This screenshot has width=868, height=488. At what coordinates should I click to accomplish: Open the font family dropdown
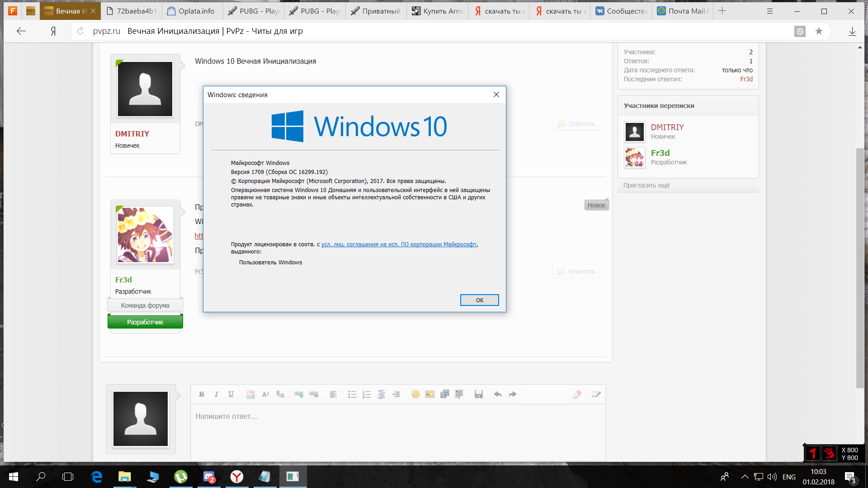pos(280,394)
